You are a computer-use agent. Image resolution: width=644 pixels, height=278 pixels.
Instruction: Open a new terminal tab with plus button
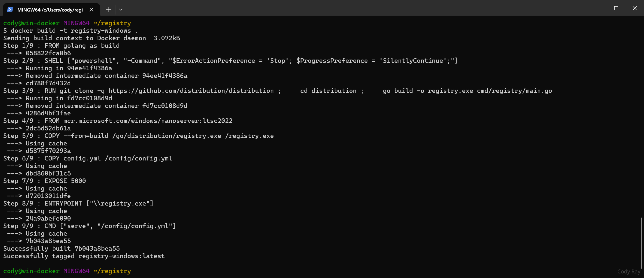pos(108,10)
